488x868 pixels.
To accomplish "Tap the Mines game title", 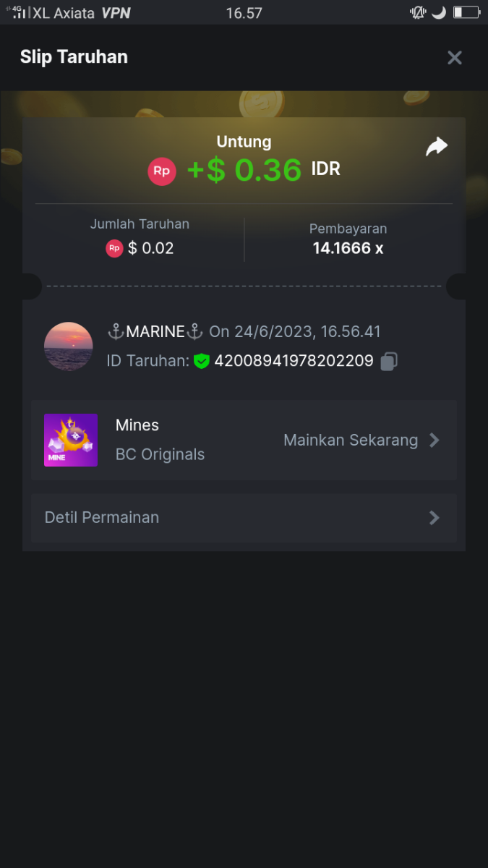I will (137, 425).
